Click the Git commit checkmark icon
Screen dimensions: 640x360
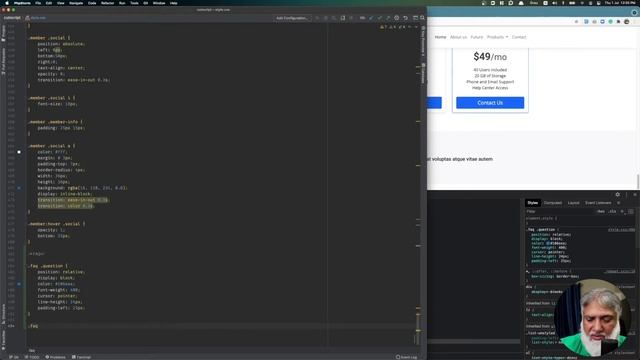(380, 18)
